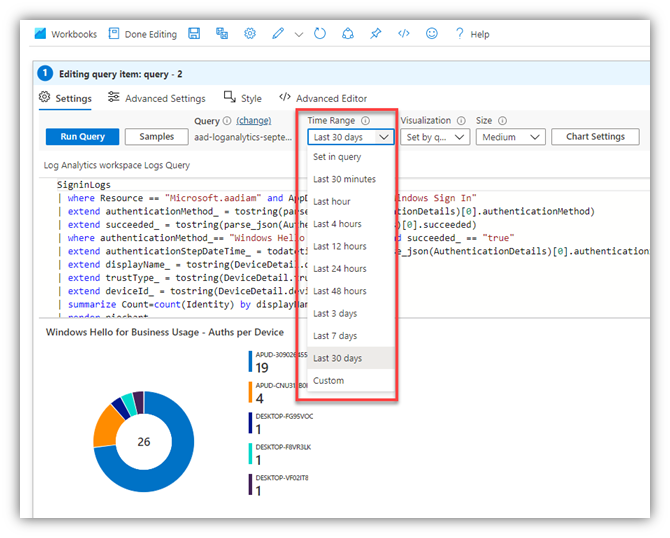Click the Run Query button
Viewport: 670px width, 538px height.
tap(82, 137)
